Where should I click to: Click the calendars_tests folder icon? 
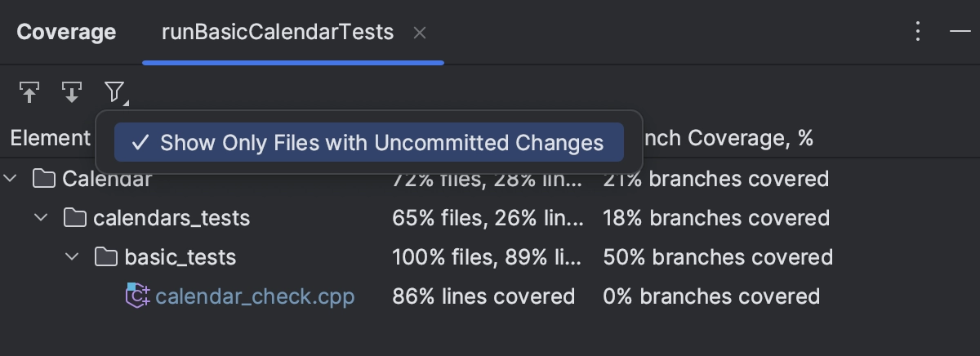[x=74, y=218]
